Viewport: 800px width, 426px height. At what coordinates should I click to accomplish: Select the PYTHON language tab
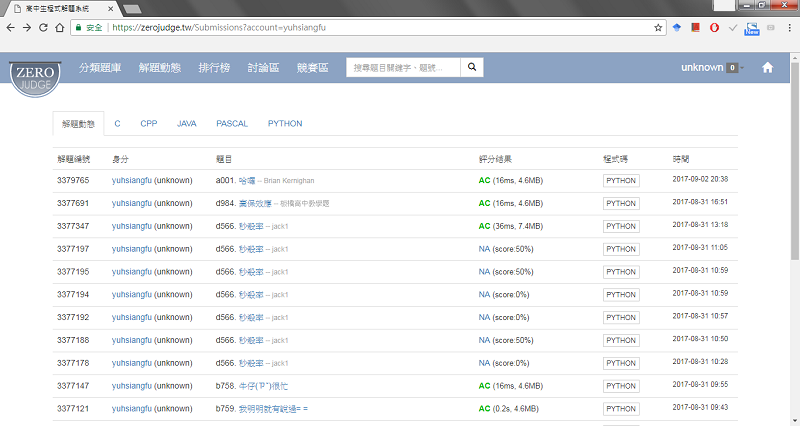coord(285,124)
